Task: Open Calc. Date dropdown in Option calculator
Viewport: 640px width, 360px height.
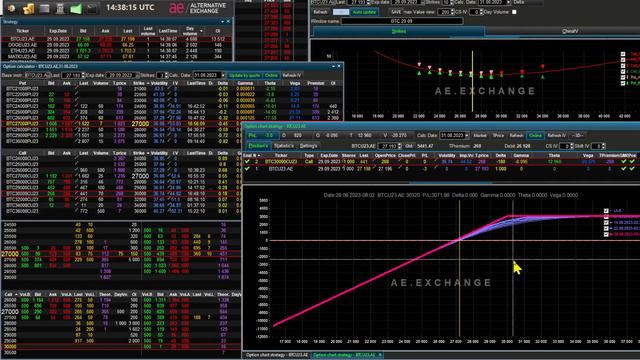Action: (223, 76)
